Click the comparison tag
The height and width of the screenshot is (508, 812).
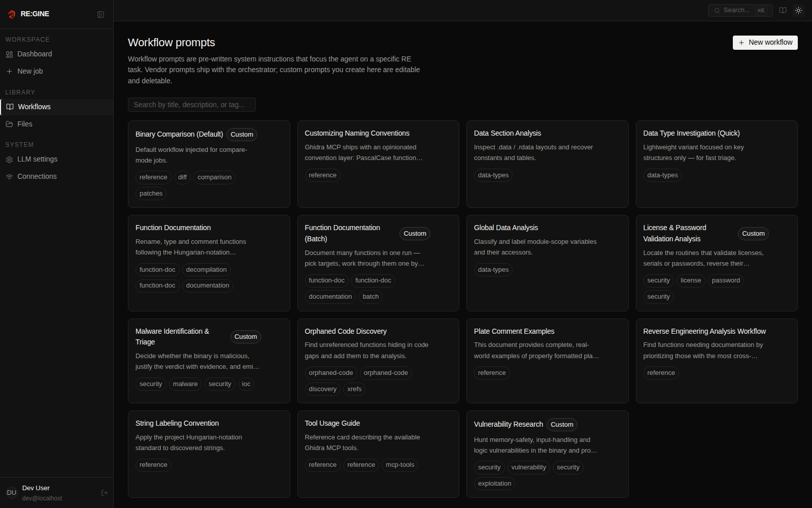coord(214,177)
